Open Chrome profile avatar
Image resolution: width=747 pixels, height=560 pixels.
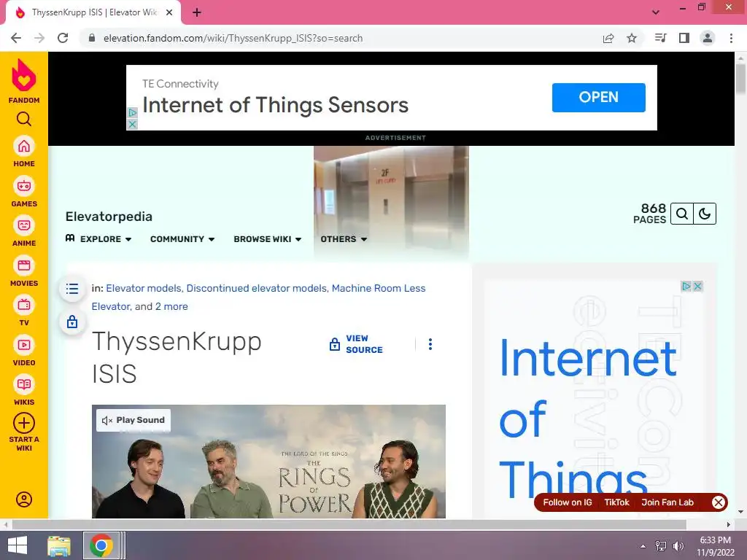pos(708,38)
